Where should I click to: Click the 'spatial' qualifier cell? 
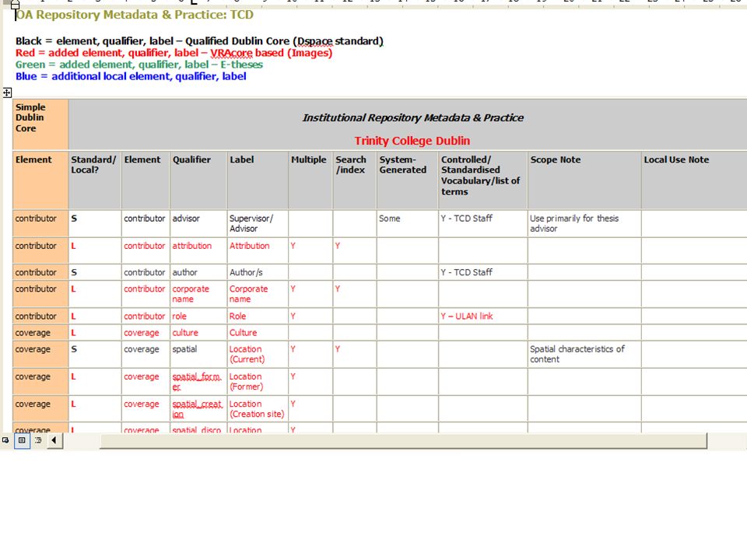pos(198,354)
